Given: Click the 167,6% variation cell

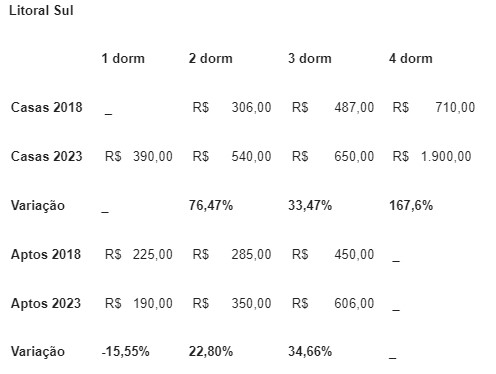Looking at the screenshot, I should coord(411,205).
